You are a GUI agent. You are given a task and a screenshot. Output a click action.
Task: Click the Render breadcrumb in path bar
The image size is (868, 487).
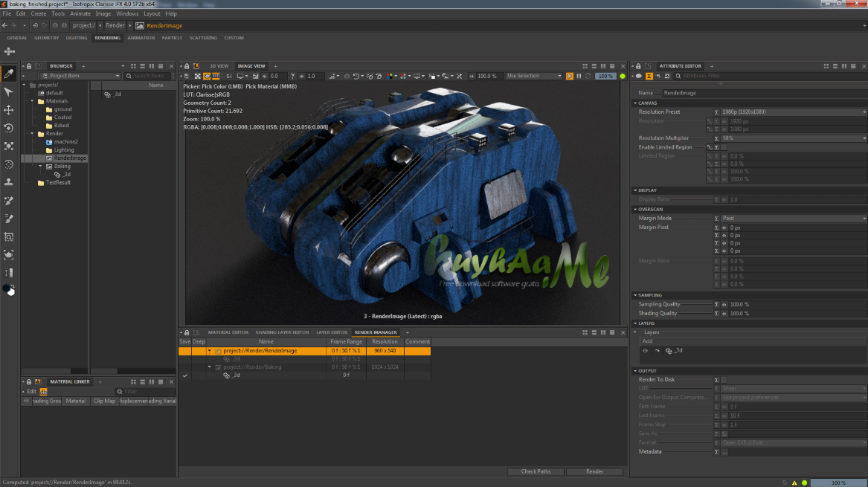[x=115, y=25]
